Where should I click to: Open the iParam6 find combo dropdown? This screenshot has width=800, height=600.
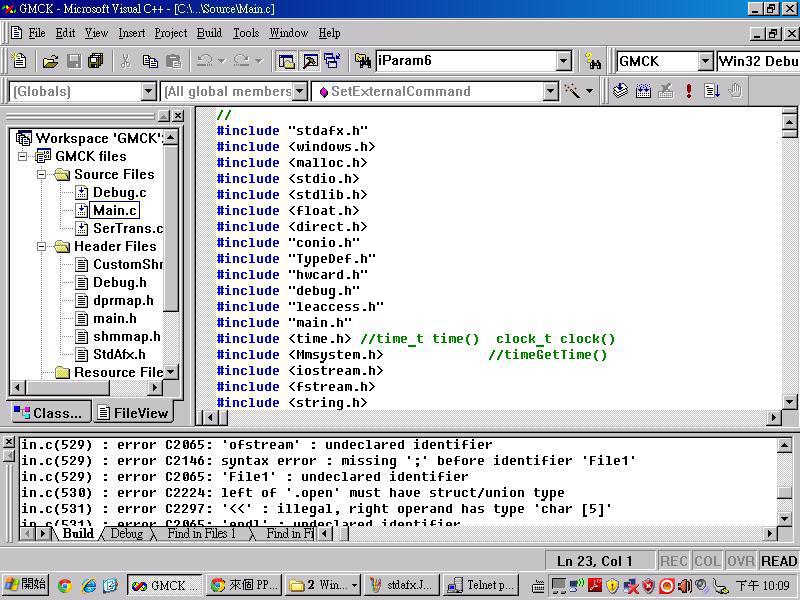563,61
